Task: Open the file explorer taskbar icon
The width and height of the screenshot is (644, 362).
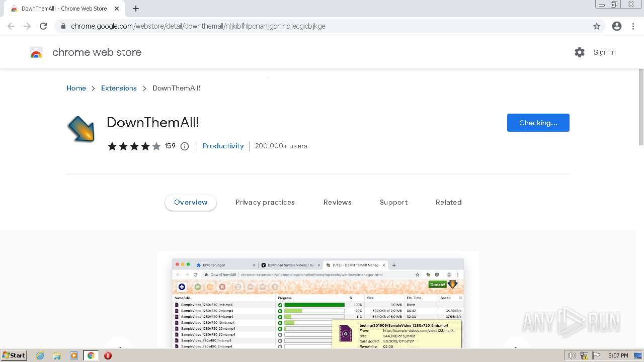Action: coord(57,355)
